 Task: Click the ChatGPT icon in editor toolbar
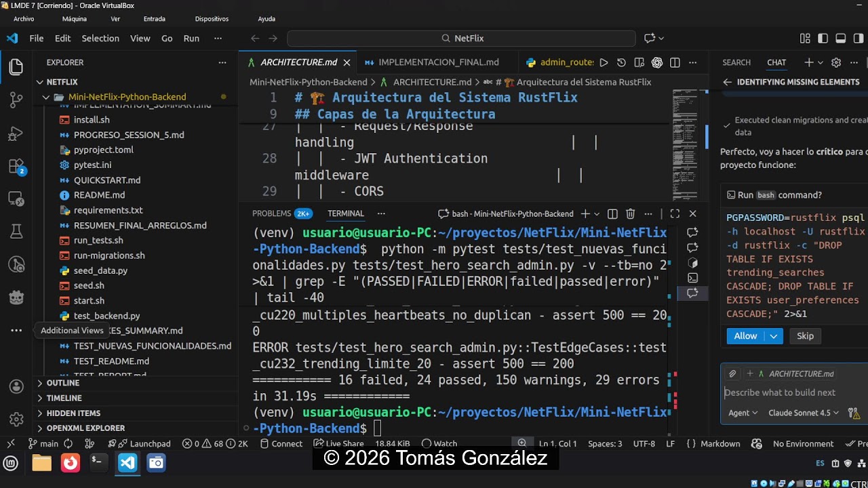click(656, 62)
